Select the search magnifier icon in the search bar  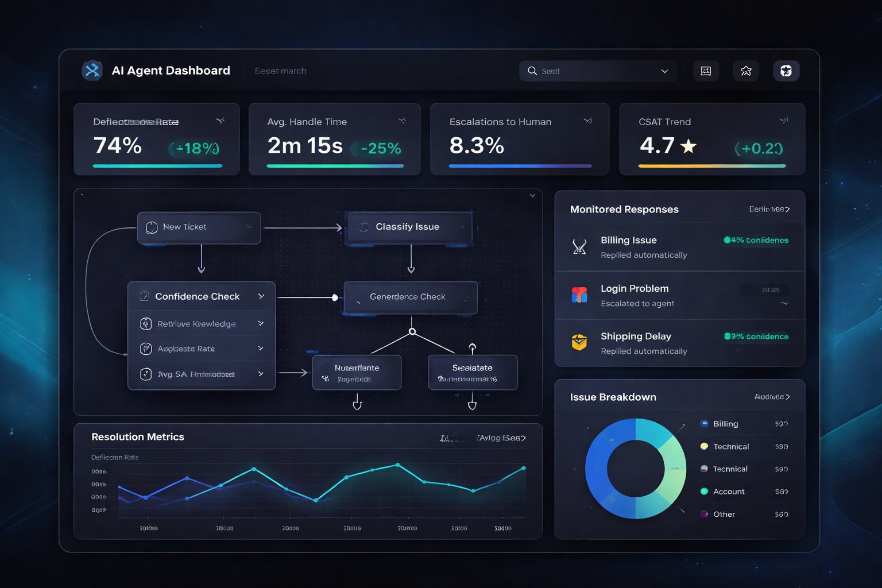click(x=533, y=71)
